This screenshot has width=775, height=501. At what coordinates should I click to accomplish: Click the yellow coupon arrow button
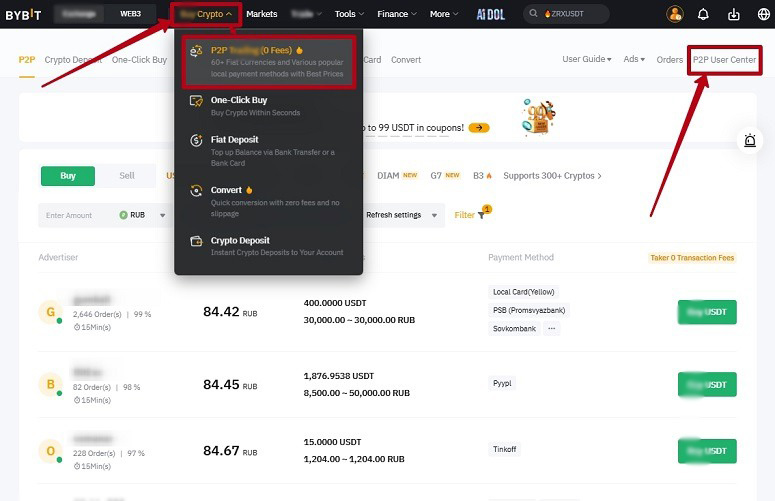tap(479, 128)
